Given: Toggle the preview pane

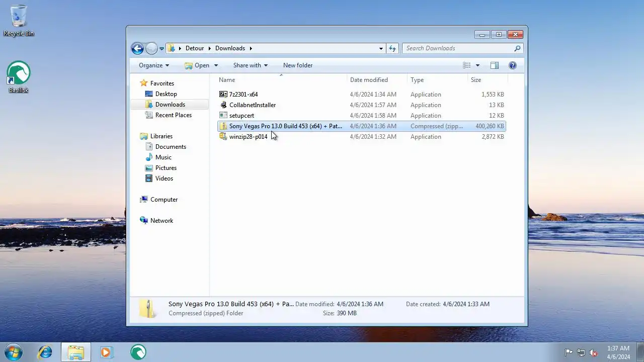Looking at the screenshot, I should coord(495,65).
